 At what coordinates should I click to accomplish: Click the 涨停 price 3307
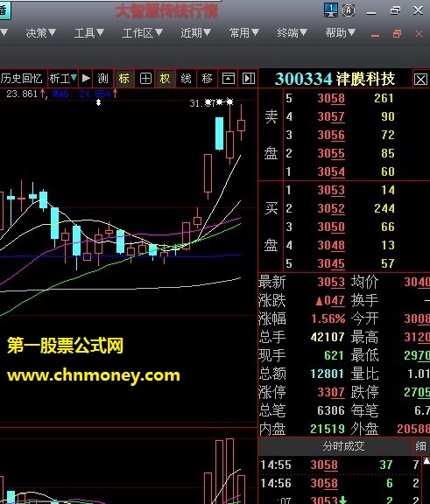pos(331,393)
